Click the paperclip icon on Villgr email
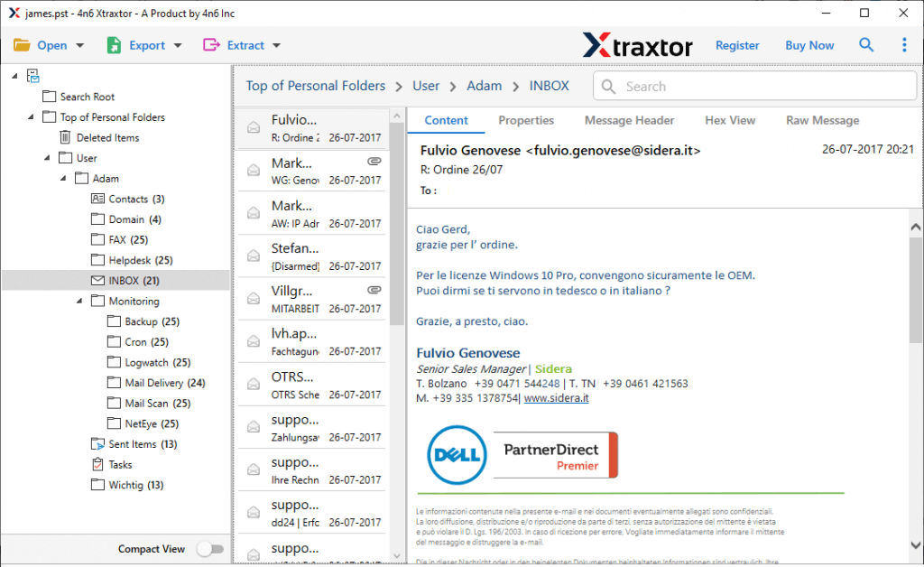This screenshot has height=567, width=924. point(374,289)
